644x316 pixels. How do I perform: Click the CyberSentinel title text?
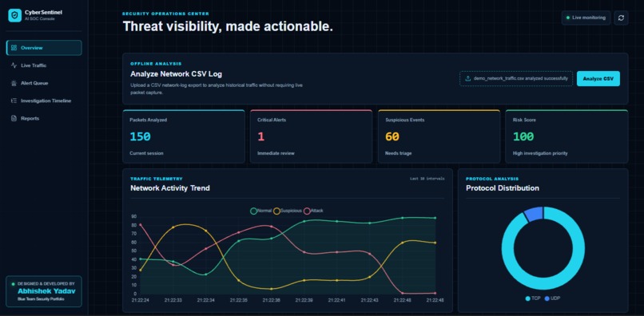pyautogui.click(x=43, y=12)
